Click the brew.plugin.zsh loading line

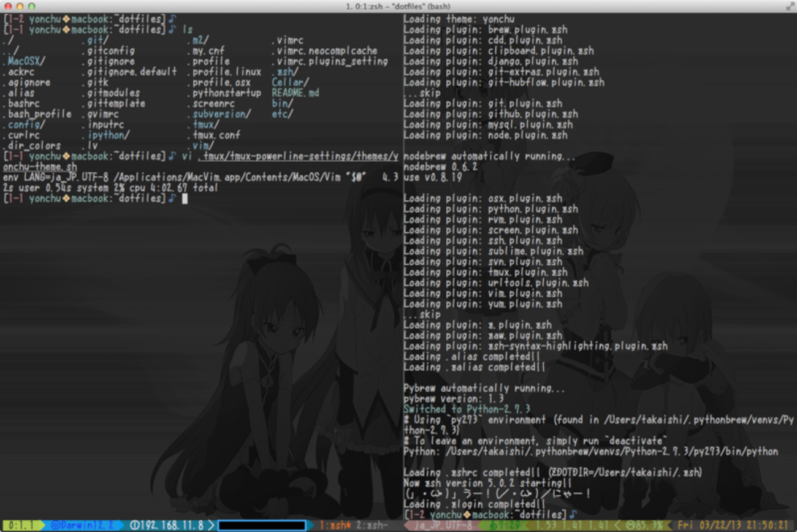(x=486, y=29)
